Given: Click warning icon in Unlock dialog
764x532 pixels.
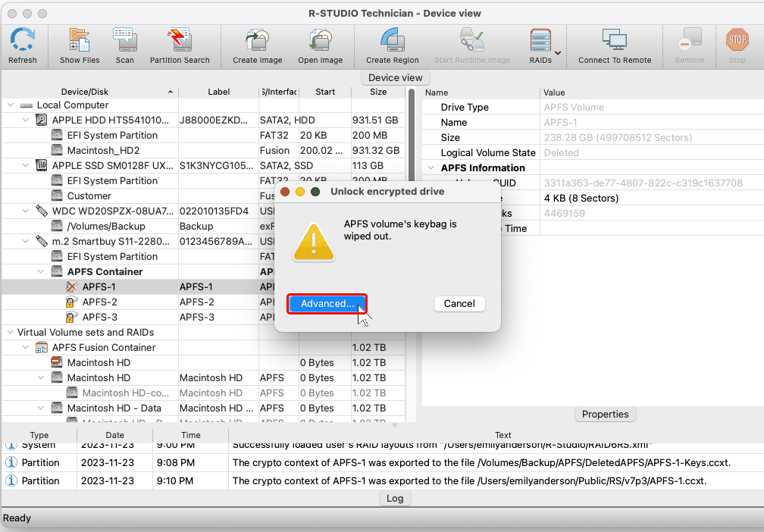Looking at the screenshot, I should (314, 243).
